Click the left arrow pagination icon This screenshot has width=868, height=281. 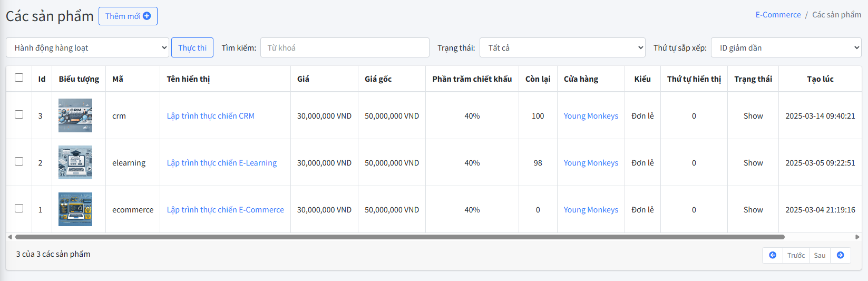click(773, 255)
